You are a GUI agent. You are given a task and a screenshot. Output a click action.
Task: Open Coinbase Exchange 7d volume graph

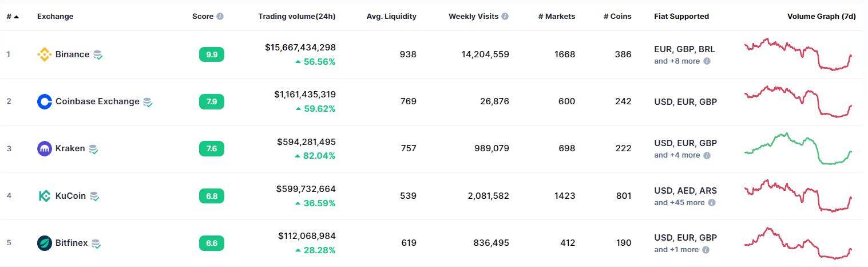click(798, 101)
